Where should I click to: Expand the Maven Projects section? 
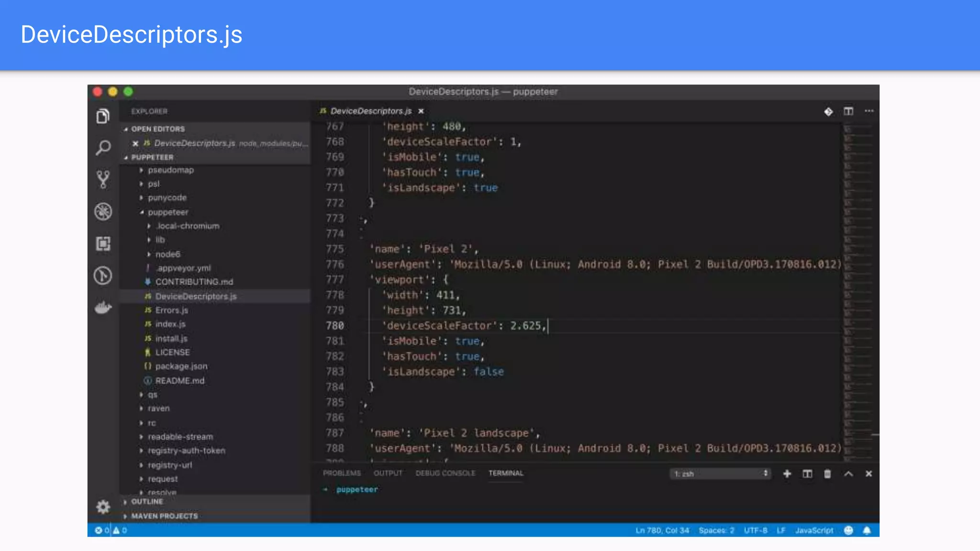164,516
